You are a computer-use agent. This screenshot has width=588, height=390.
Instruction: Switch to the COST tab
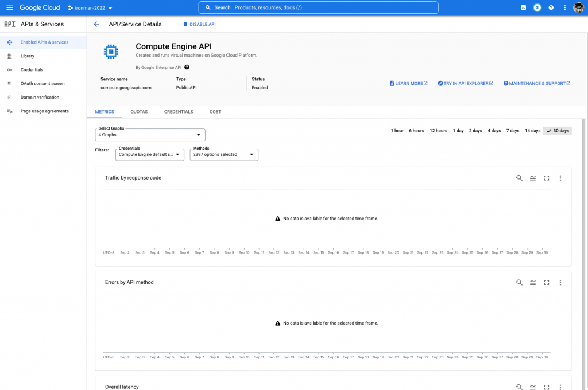(x=215, y=112)
